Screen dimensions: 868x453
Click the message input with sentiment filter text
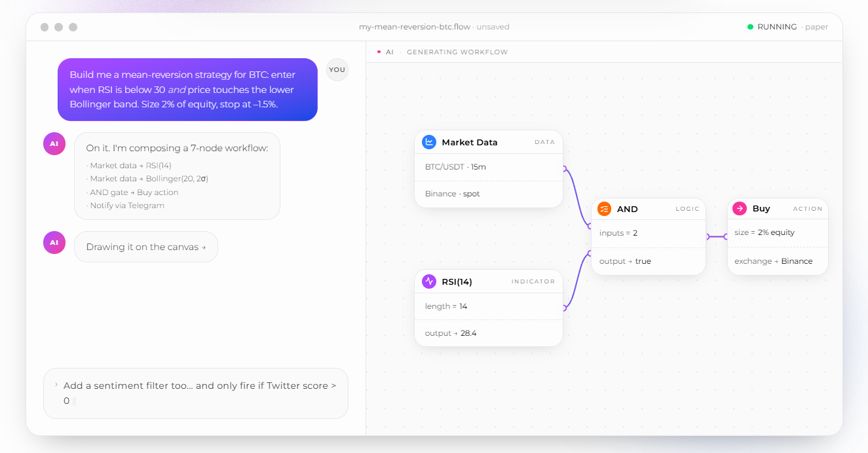tap(196, 393)
